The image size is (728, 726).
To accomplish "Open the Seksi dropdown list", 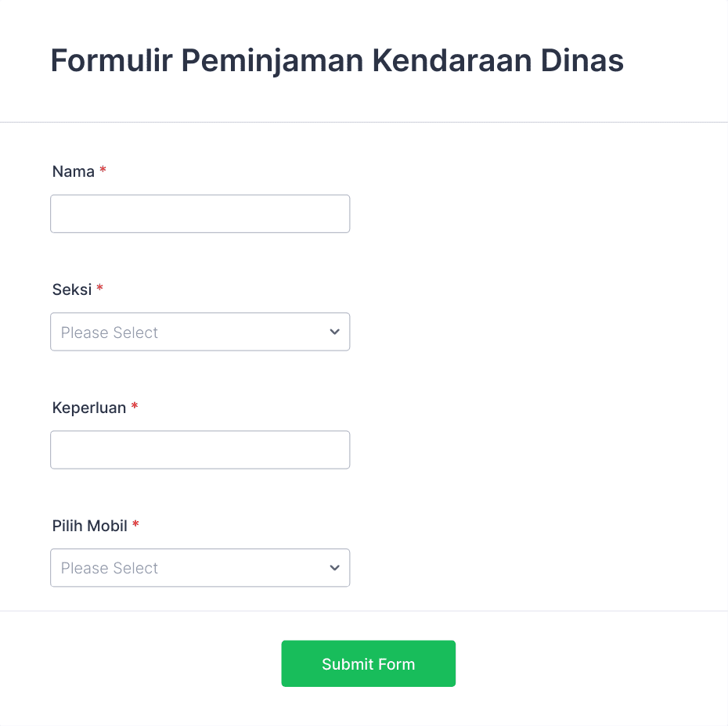I will [x=200, y=332].
